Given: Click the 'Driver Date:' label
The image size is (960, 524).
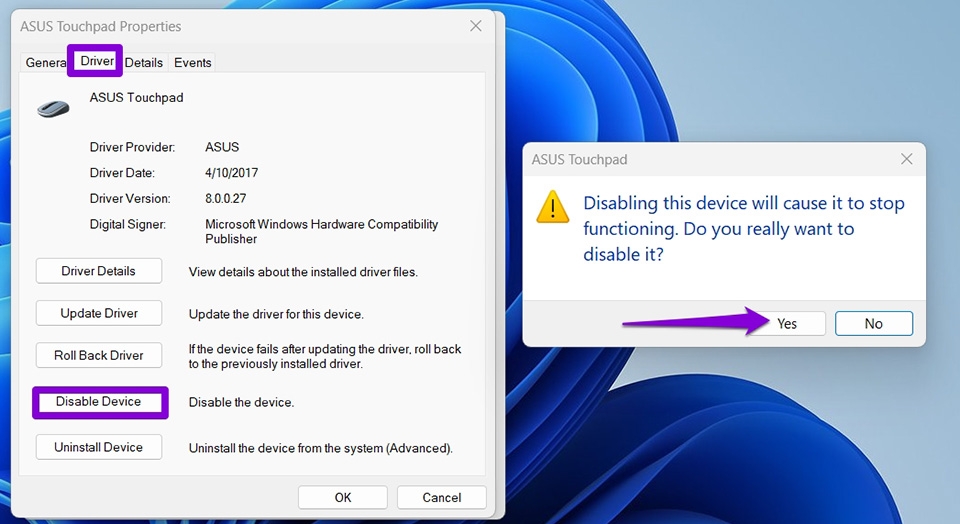Looking at the screenshot, I should point(122,173).
